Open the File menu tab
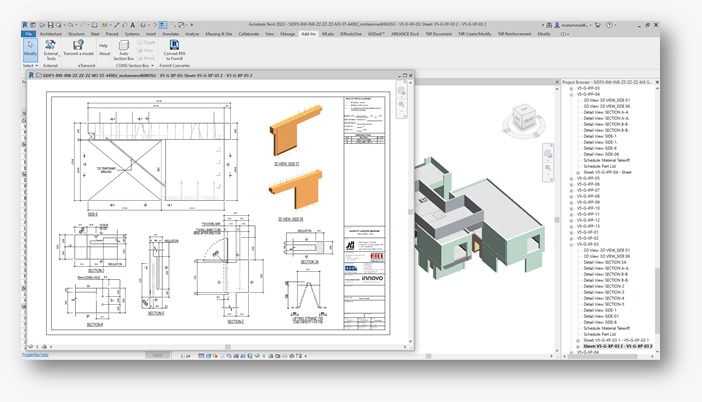The height and width of the screenshot is (402, 702). pos(29,34)
